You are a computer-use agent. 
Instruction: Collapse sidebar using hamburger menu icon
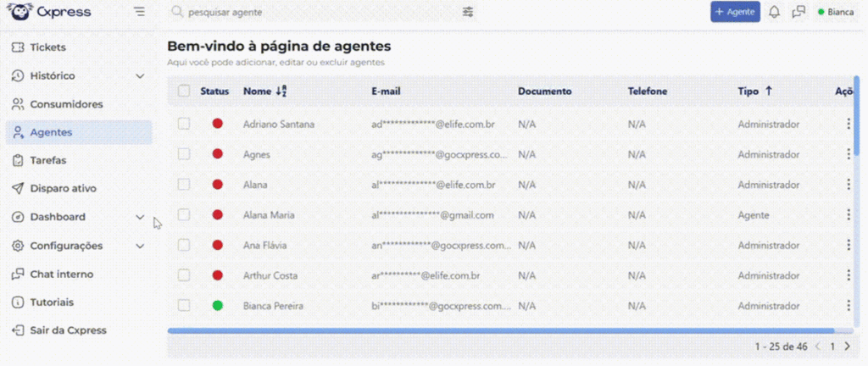tap(139, 13)
